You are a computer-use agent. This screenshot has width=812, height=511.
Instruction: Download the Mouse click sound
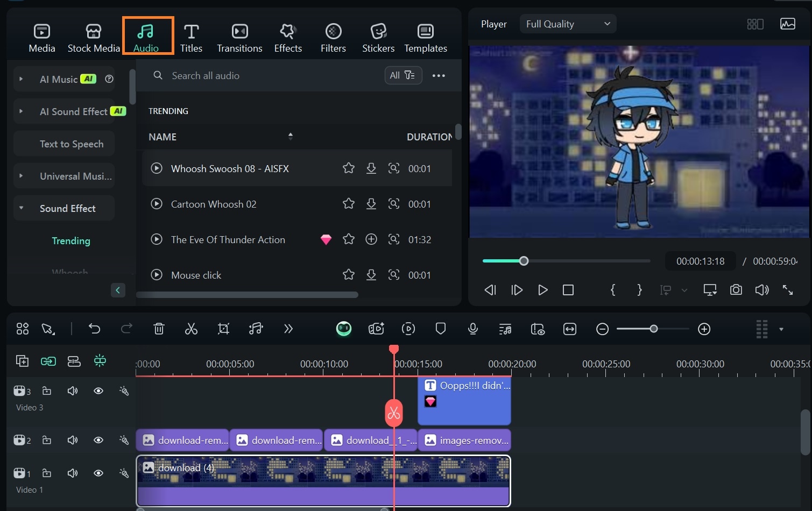[371, 275]
